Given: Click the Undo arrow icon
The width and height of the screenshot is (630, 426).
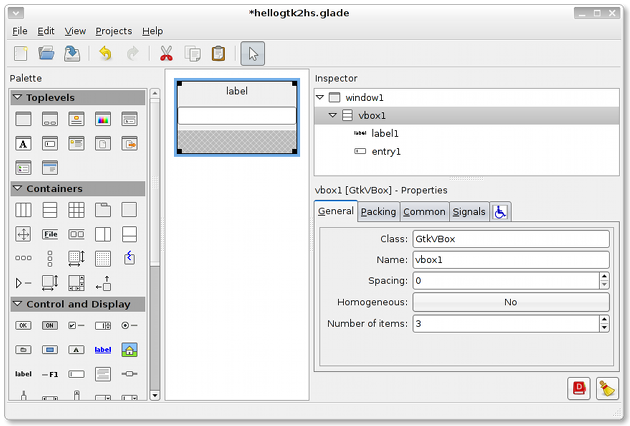Looking at the screenshot, I should point(106,54).
